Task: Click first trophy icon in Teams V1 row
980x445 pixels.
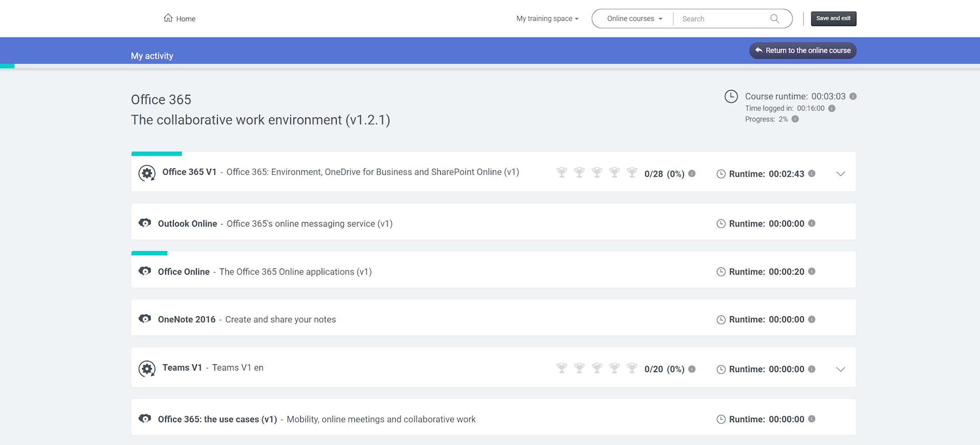Action: [x=562, y=368]
